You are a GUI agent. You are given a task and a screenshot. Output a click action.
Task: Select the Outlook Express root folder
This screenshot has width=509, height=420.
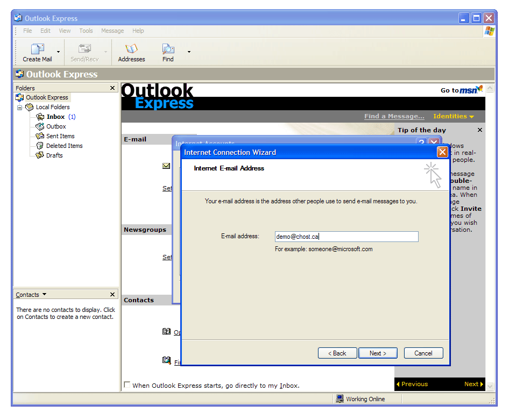[x=47, y=97]
